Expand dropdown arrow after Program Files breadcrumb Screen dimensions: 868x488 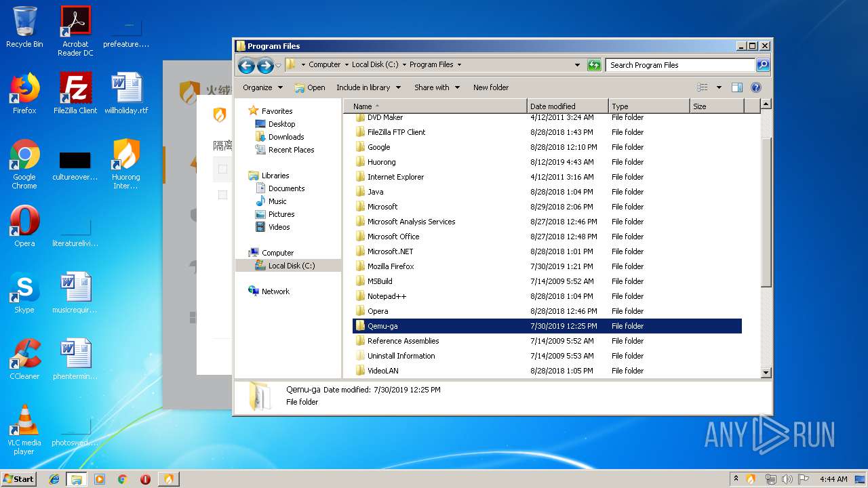(459, 65)
